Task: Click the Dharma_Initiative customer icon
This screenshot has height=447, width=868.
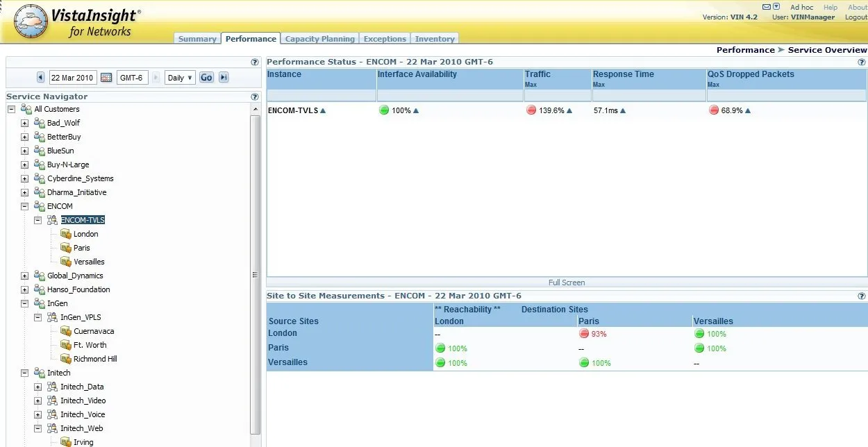Action: tap(40, 192)
